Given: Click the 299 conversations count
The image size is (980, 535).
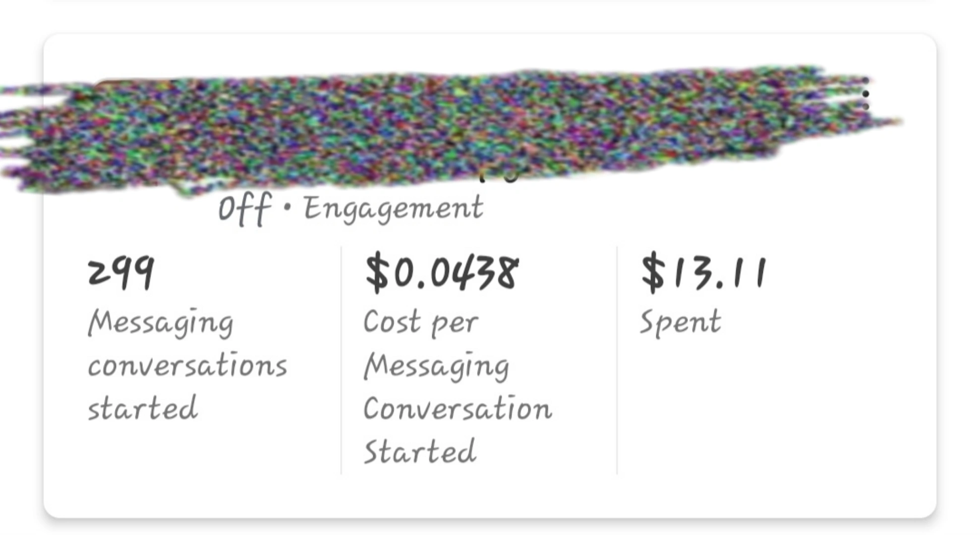Looking at the screenshot, I should coord(121,272).
